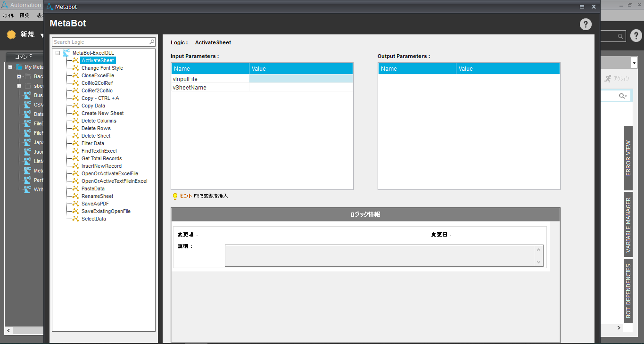Click the logic icon beside InsertNewRecord
This screenshot has height=344, width=644.
75,166
